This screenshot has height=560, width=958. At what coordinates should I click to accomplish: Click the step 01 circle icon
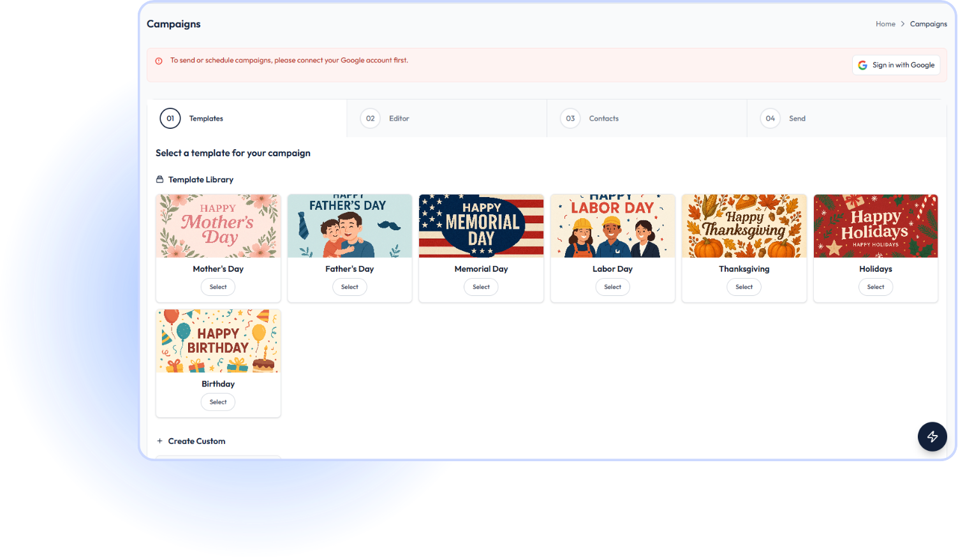[x=170, y=119]
